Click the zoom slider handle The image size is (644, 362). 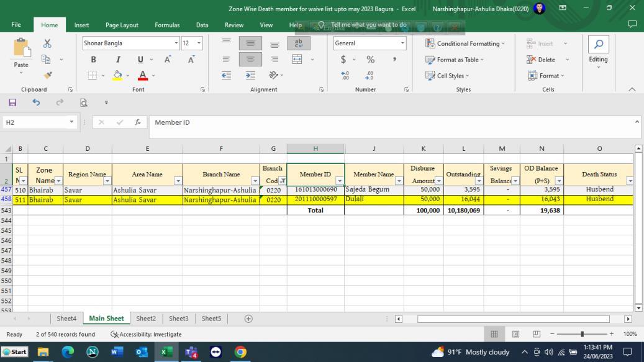[582, 334]
